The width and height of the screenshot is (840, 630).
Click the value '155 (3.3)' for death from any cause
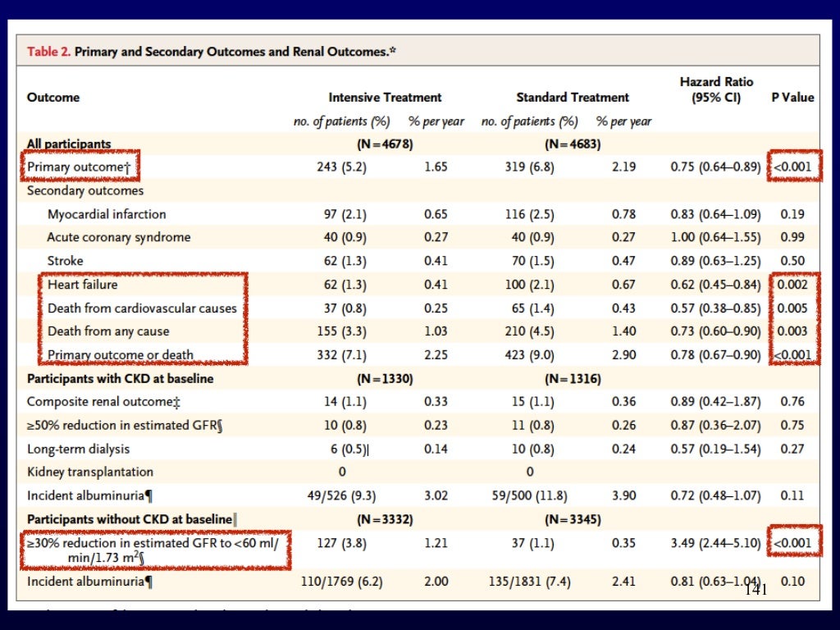click(x=341, y=331)
